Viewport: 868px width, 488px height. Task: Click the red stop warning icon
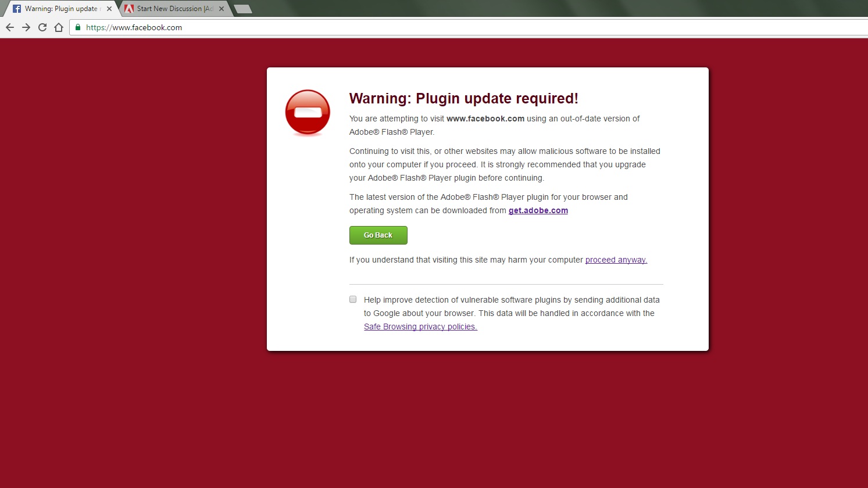point(308,113)
